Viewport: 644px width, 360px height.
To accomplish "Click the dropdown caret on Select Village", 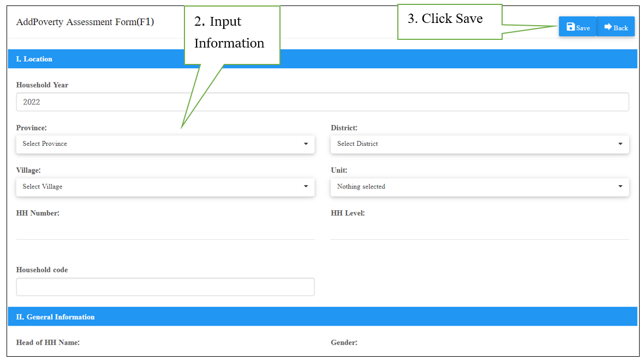I will pyautogui.click(x=306, y=187).
